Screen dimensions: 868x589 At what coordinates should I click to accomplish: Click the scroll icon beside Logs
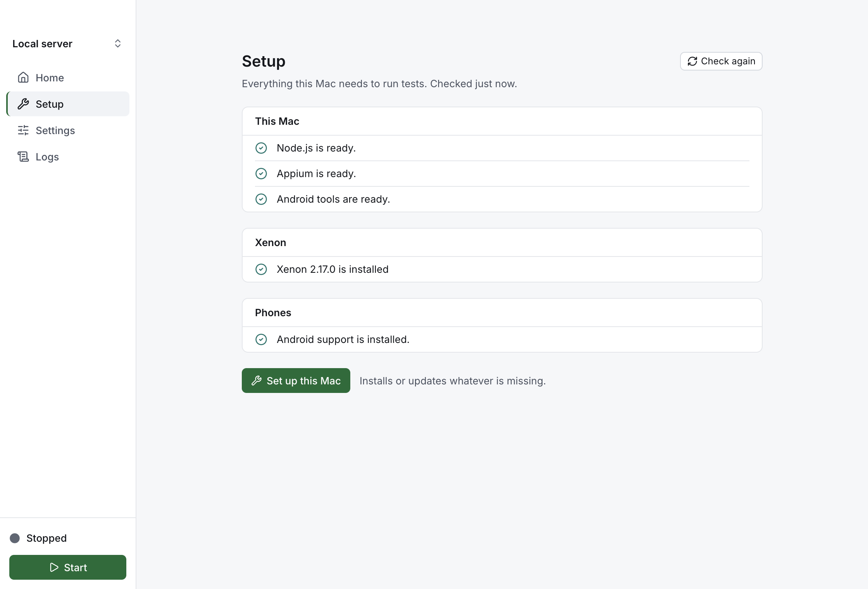pyautogui.click(x=23, y=157)
